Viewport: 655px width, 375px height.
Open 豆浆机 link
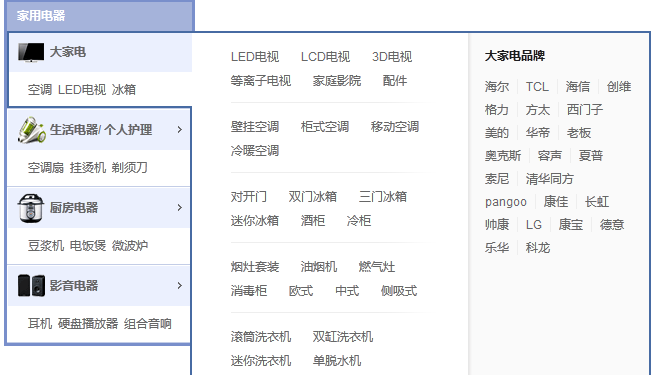(46, 246)
